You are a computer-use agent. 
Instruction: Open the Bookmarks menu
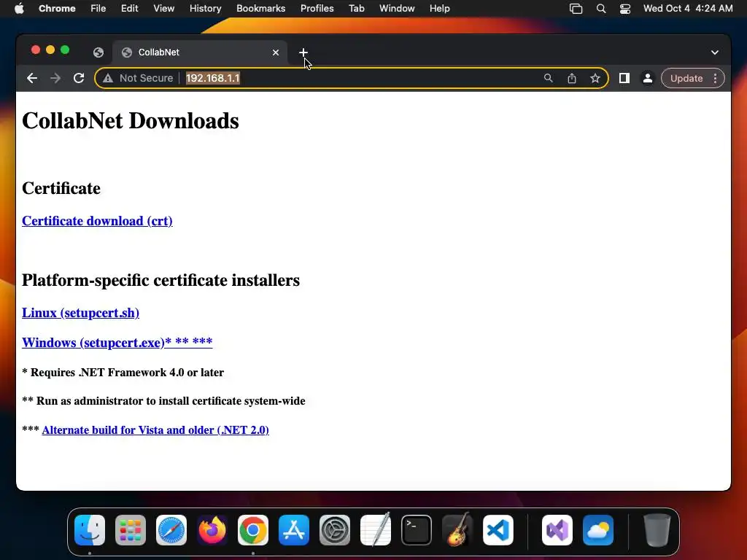pyautogui.click(x=260, y=9)
